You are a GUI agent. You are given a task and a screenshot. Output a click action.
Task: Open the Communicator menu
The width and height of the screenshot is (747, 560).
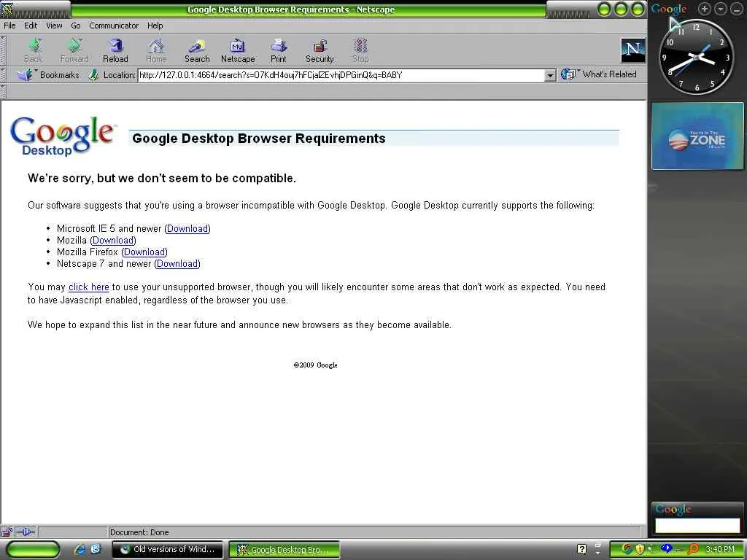tap(114, 26)
